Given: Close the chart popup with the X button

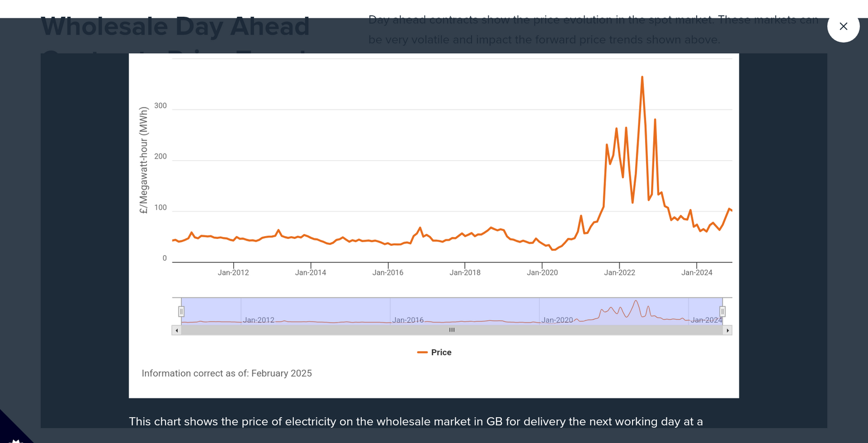Looking at the screenshot, I should pos(843,26).
